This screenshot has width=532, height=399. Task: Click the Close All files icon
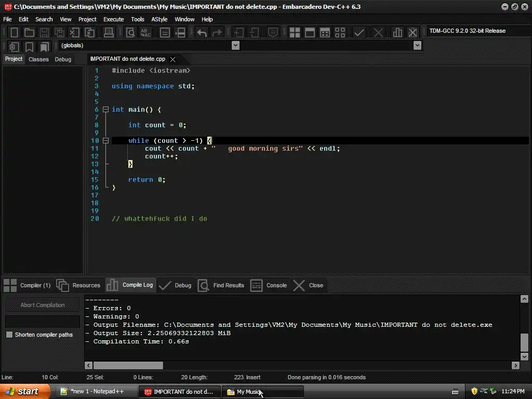pyautogui.click(x=89, y=33)
